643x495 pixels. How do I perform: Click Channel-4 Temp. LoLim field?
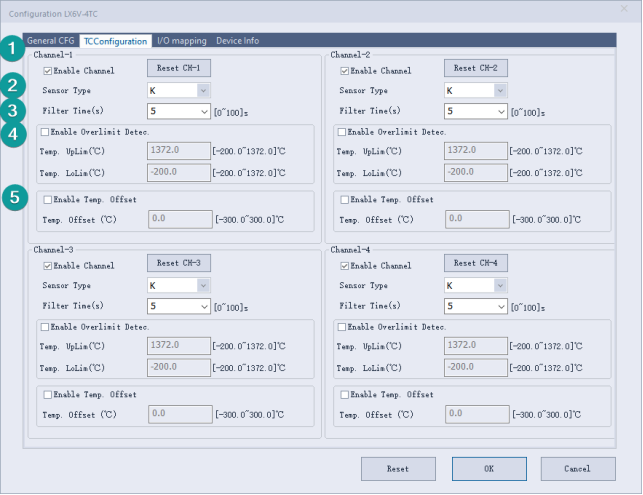click(x=476, y=367)
